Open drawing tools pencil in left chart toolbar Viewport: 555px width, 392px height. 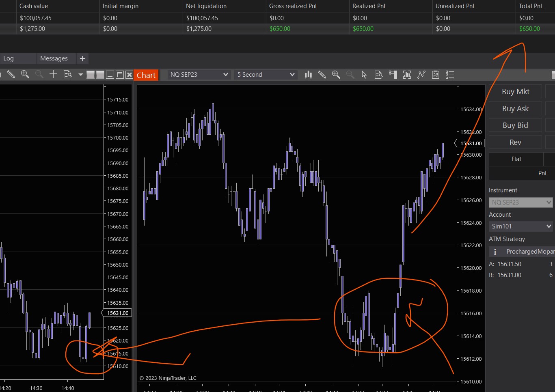point(11,74)
